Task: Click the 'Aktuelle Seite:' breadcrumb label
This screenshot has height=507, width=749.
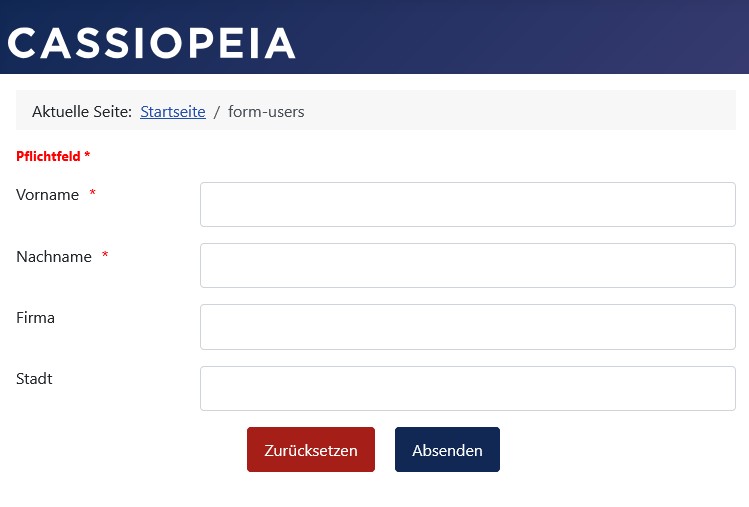Action: click(x=82, y=112)
